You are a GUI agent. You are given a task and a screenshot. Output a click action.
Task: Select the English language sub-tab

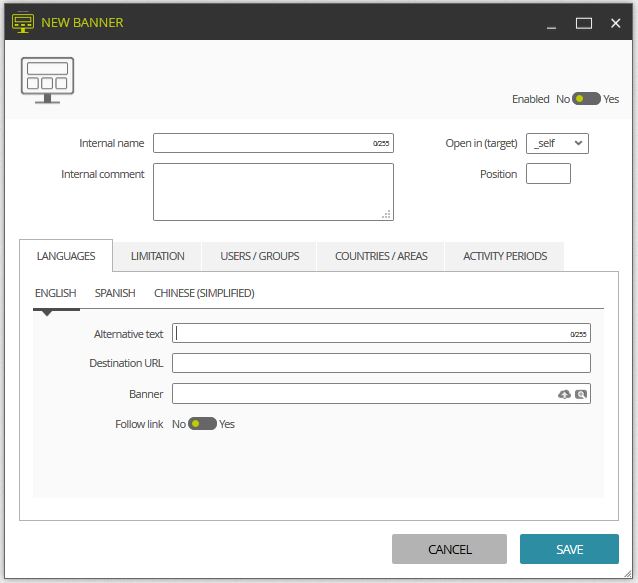pos(56,293)
